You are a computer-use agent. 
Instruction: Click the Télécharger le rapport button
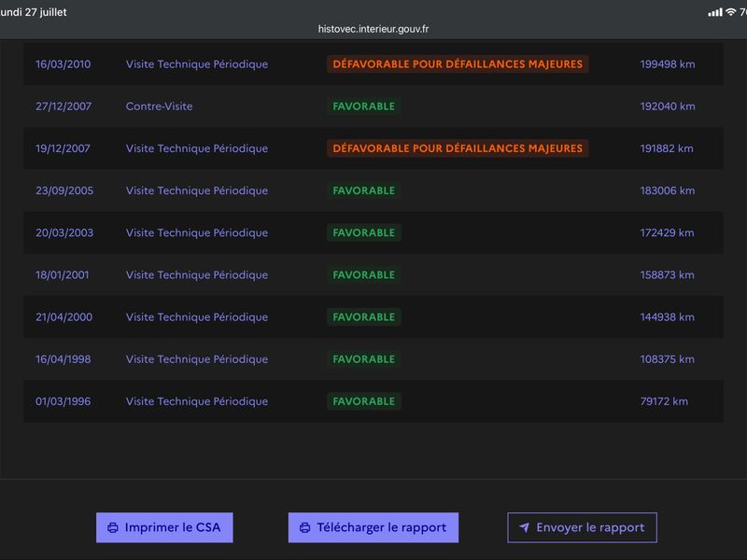373,527
